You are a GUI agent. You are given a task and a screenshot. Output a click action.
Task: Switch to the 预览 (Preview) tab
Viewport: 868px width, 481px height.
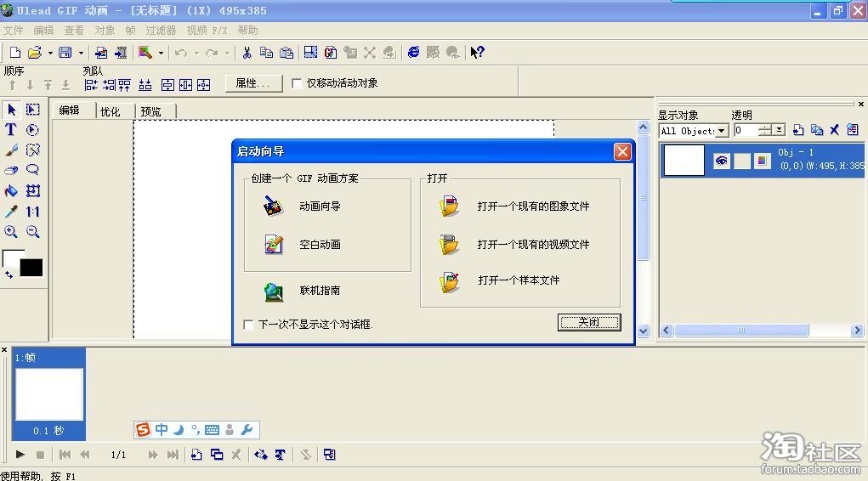pos(150,112)
